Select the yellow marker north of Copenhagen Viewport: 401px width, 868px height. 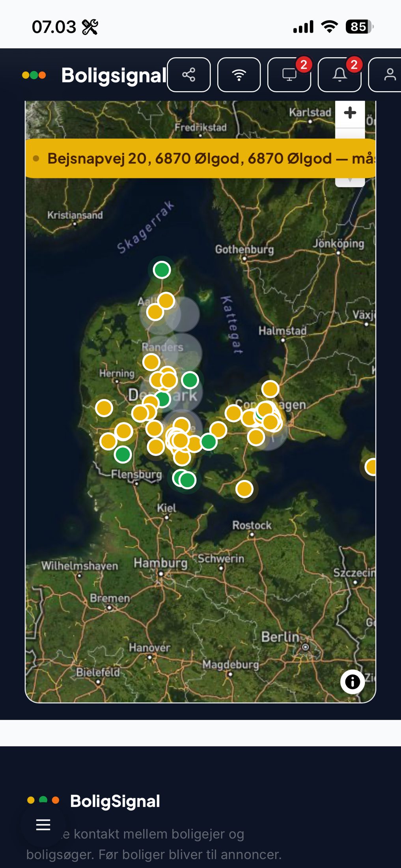[x=270, y=389]
